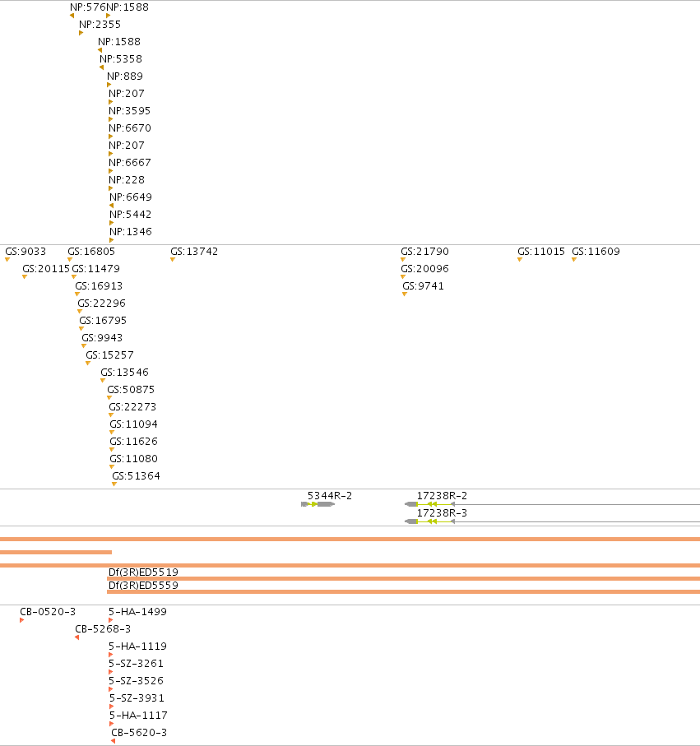700x746 pixels.
Task: Select the GS:11479 feature label
Action: pos(95,269)
